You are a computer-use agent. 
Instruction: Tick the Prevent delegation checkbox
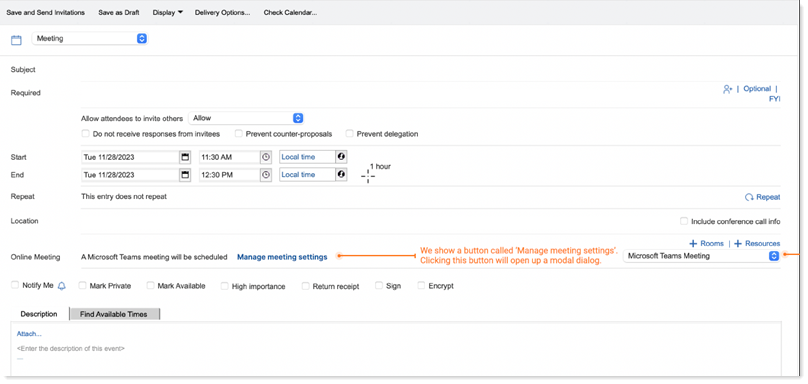(349, 133)
